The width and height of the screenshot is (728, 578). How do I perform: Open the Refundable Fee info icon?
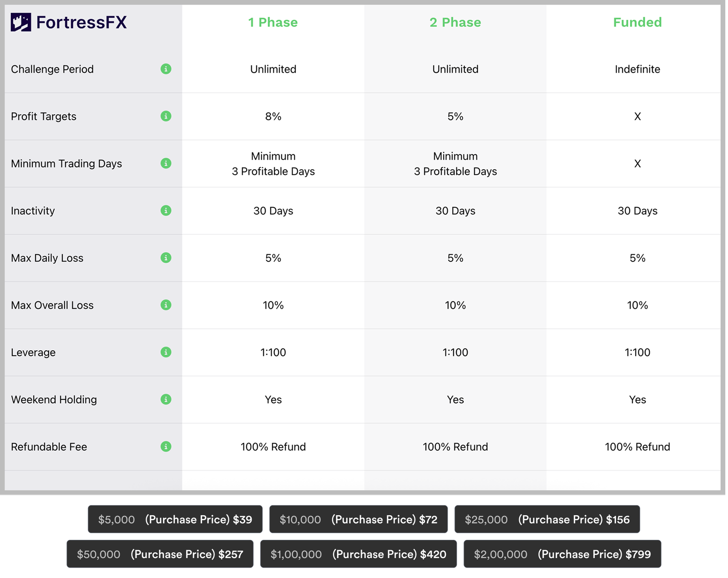pyautogui.click(x=166, y=447)
